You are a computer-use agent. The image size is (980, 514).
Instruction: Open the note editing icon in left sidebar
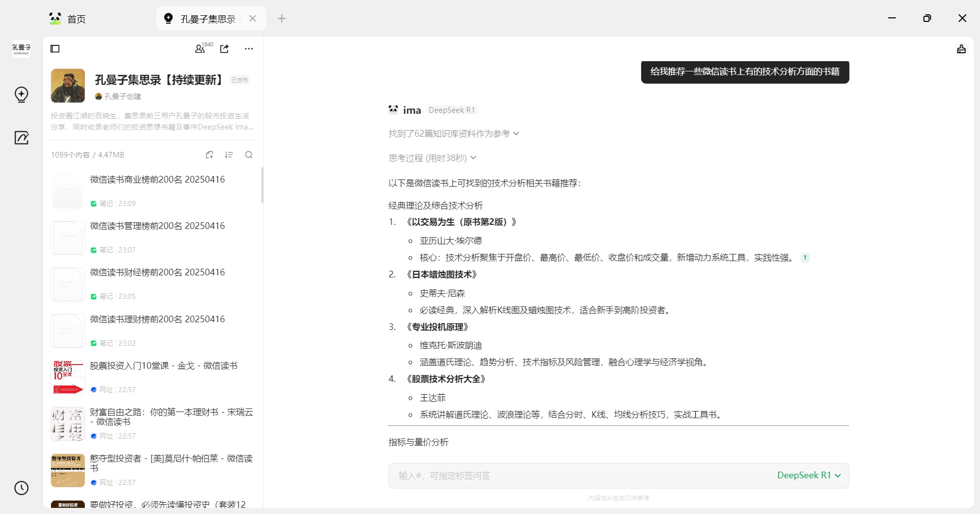click(21, 138)
